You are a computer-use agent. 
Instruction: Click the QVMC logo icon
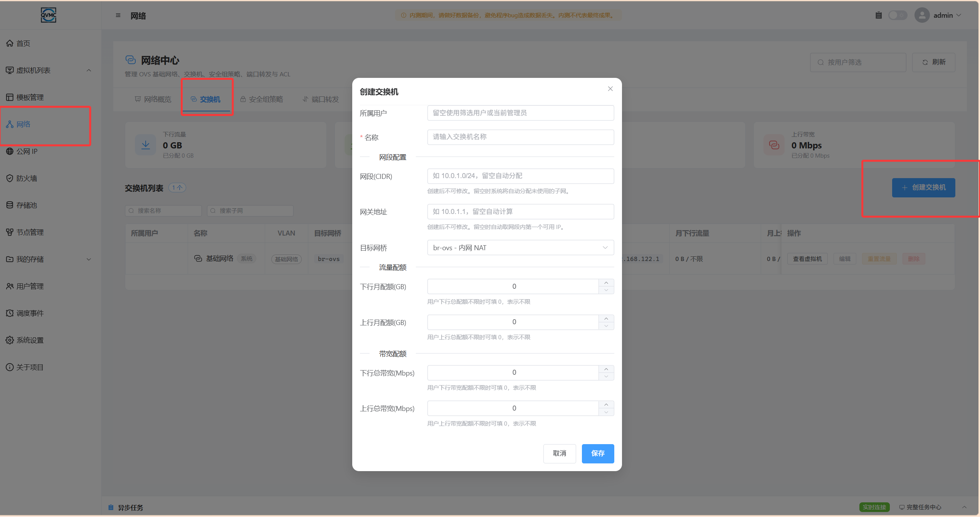(49, 15)
